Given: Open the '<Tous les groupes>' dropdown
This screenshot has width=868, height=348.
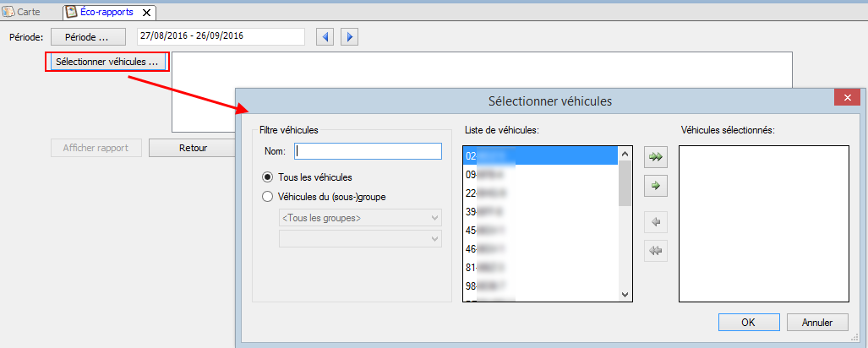Looking at the screenshot, I should [x=360, y=219].
